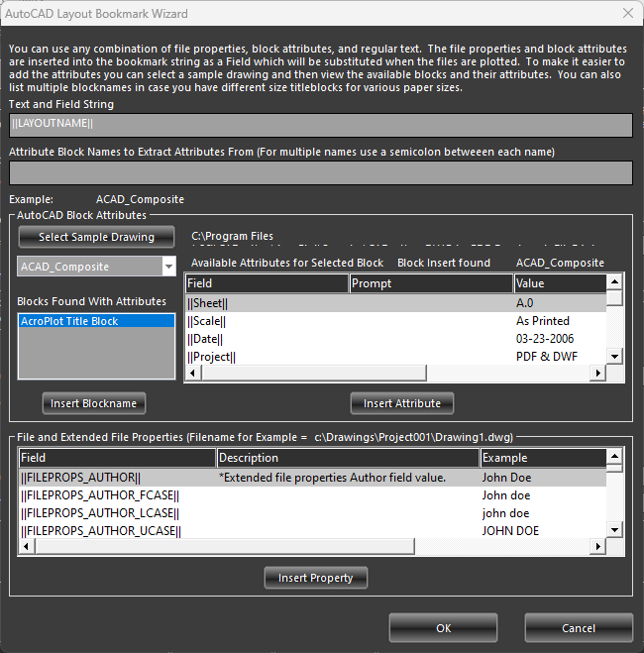This screenshot has width=644, height=653.
Task: Select AcroPlot Title Block in blocks list
Action: [96, 321]
